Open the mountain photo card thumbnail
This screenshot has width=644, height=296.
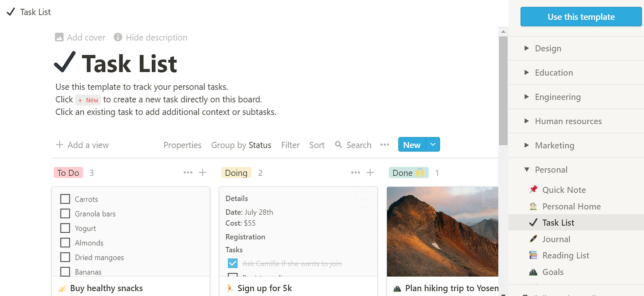point(442,231)
